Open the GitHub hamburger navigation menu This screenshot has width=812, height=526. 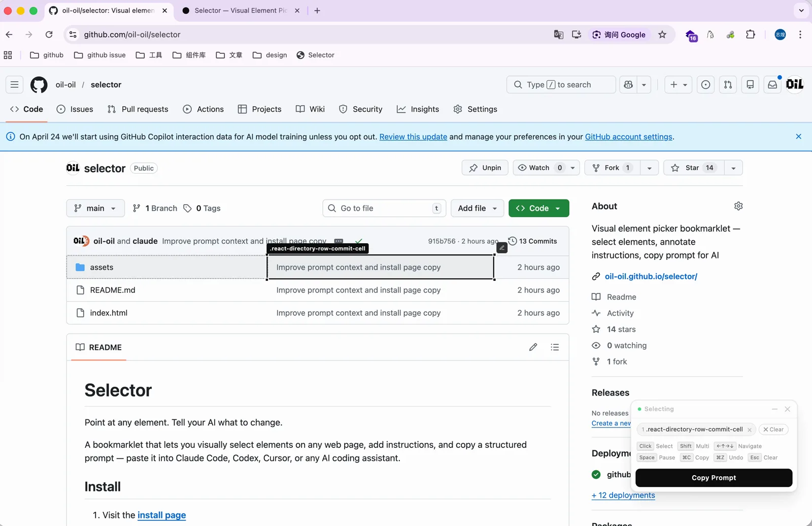[14, 85]
